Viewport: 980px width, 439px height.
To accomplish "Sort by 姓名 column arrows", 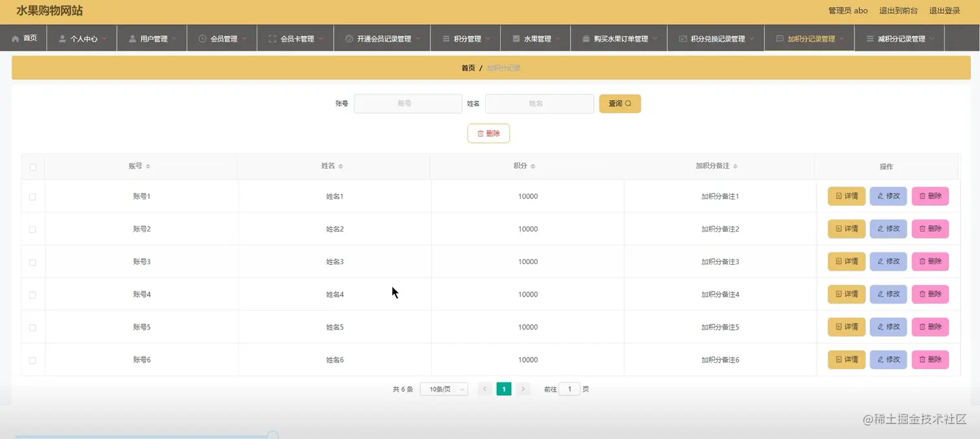I will coord(340,166).
